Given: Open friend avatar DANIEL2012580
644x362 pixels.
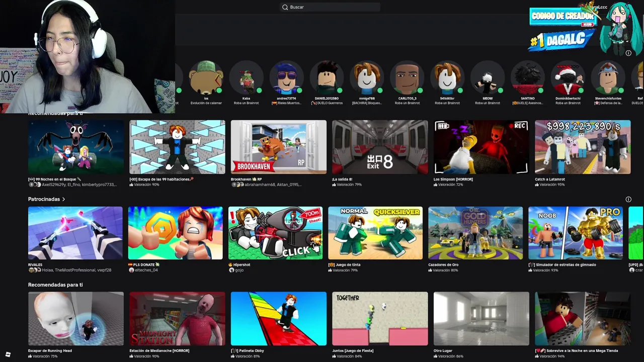Looking at the screenshot, I should point(327,78).
